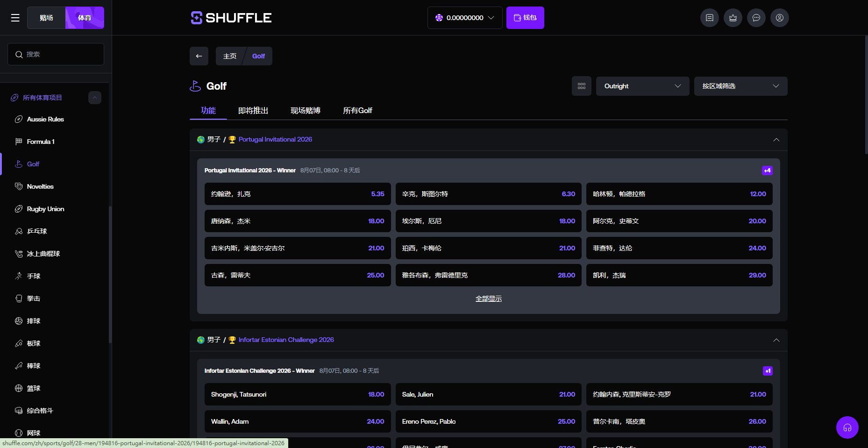The height and width of the screenshot is (448, 868).
Task: Click 全部显示 to show all
Action: 489,299
